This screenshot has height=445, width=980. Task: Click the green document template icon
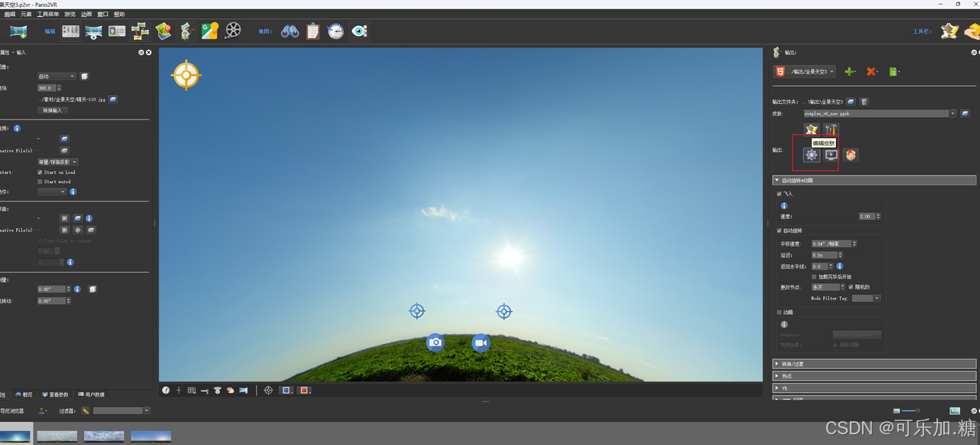893,71
